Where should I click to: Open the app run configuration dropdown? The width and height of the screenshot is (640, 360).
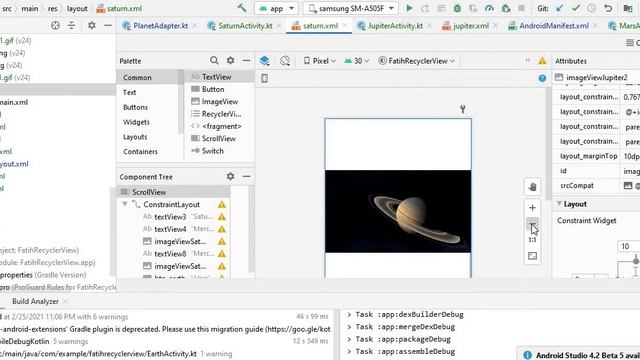(x=276, y=8)
